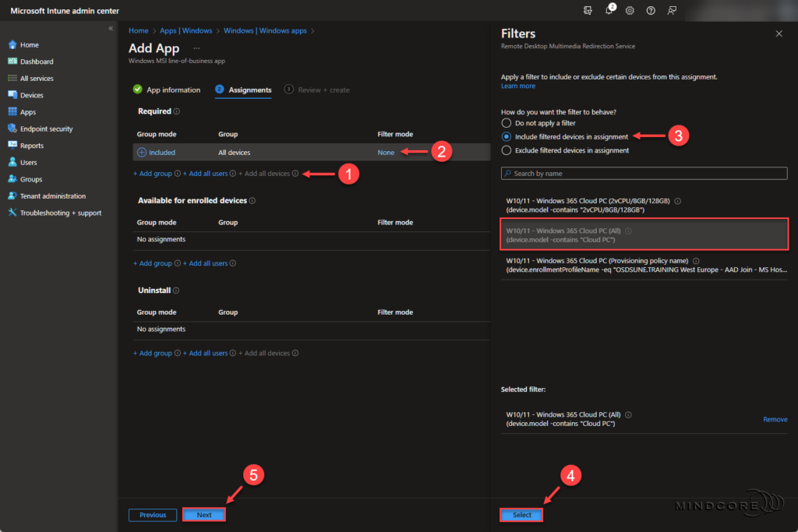
Task: Click the info icon beside the Required section
Action: pos(177,111)
